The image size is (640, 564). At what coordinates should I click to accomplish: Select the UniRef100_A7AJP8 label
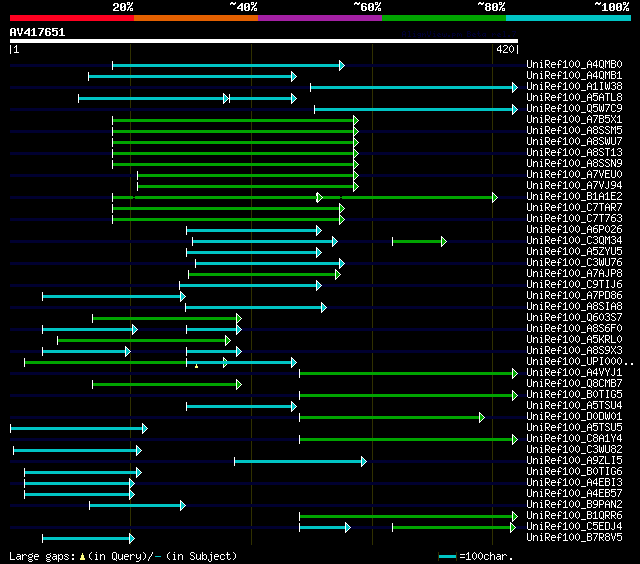[574, 274]
